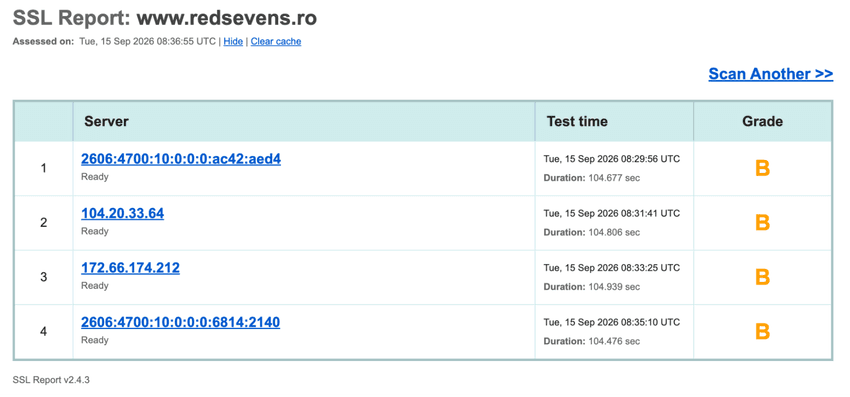Open server 2606:4700:10:0:0:0:6814:2140 report
Image resolution: width=850 pixels, height=397 pixels.
click(181, 322)
